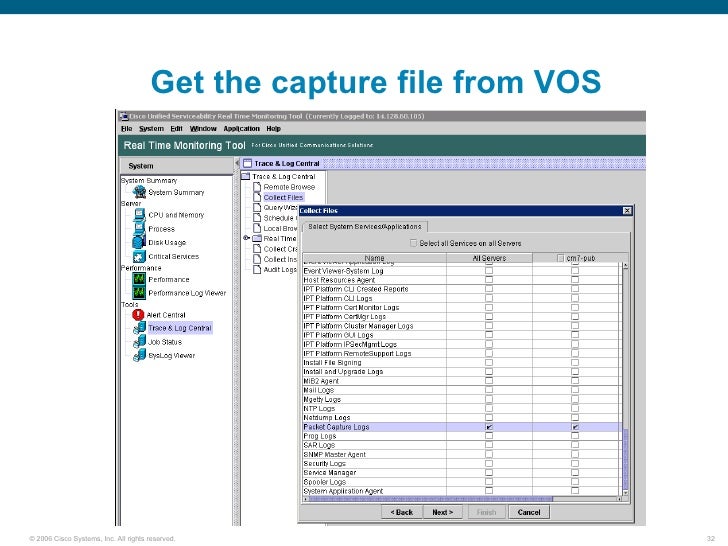Image resolution: width=728 pixels, height=546 pixels.
Task: Click the Real Time Trace folder icon
Action: tap(257, 238)
